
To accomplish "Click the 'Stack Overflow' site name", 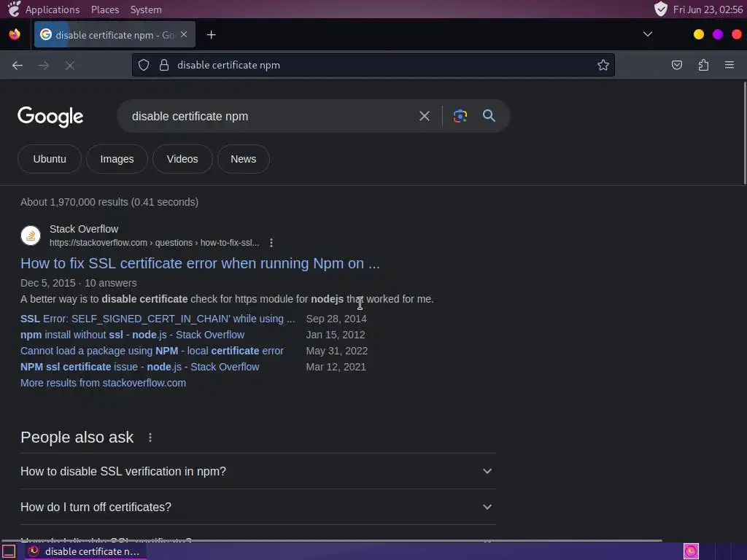I will pos(84,229).
